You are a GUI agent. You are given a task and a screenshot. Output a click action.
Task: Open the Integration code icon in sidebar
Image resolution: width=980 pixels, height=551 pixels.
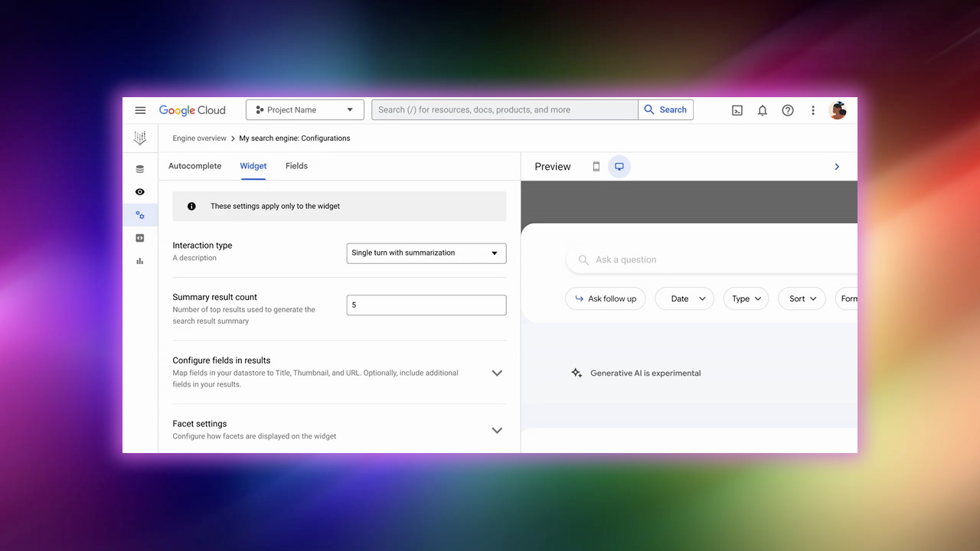click(140, 238)
